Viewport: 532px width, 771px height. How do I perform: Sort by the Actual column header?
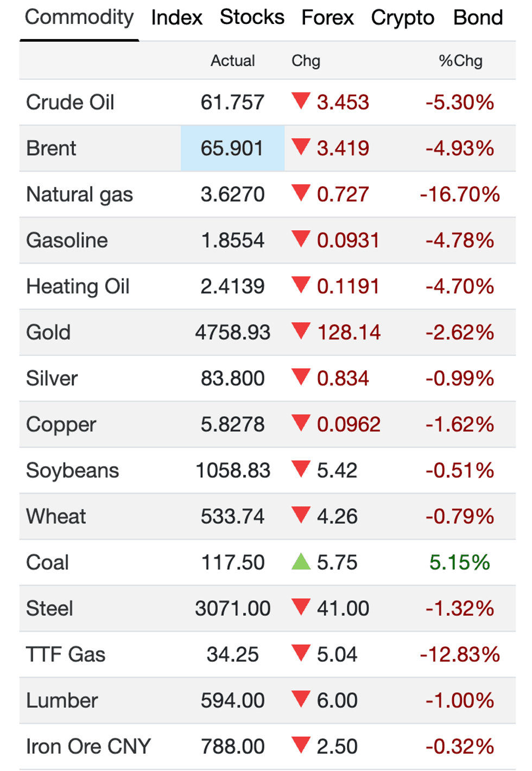(233, 60)
